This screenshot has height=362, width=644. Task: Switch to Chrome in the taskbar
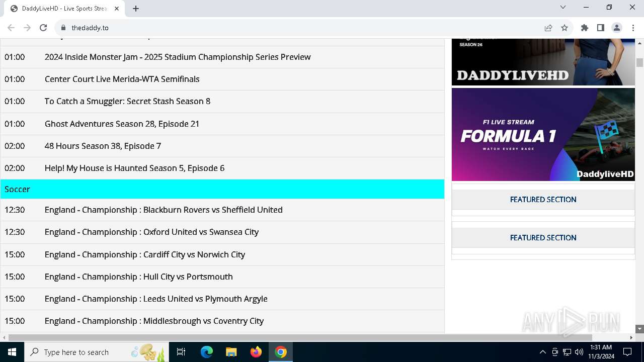281,352
